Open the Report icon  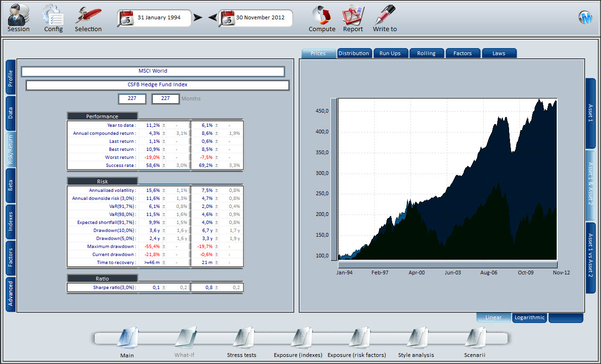(353, 15)
